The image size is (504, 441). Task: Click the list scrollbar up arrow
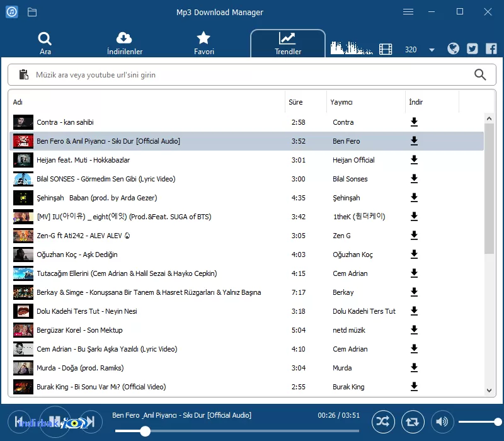(489, 118)
